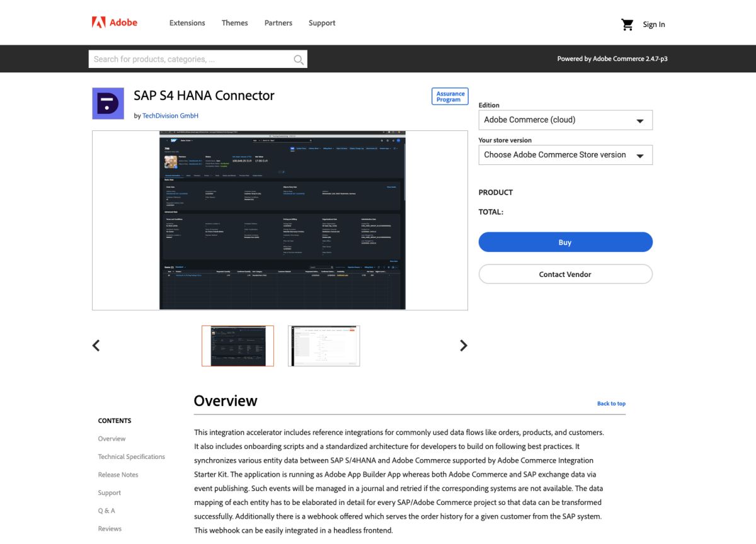Advance the carousel with the right arrow

[x=463, y=345]
